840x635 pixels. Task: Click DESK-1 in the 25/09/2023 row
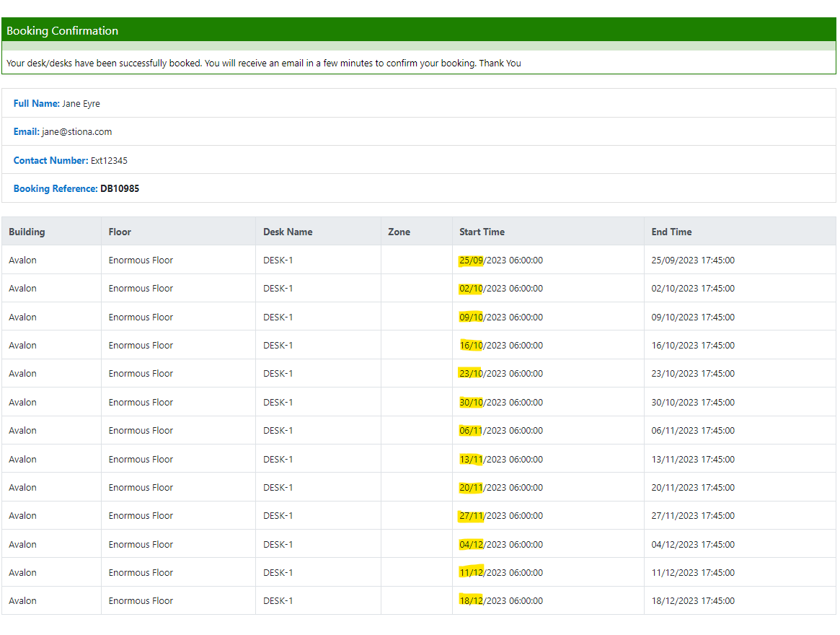pyautogui.click(x=278, y=260)
